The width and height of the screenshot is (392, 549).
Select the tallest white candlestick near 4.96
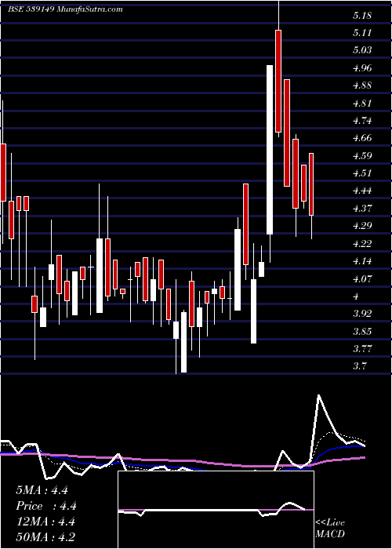tap(270, 150)
